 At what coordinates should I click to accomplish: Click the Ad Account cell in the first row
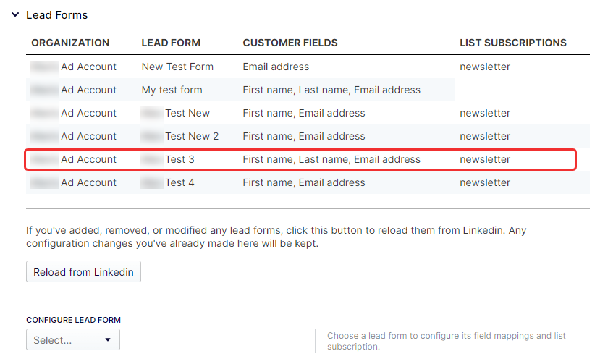click(x=88, y=67)
